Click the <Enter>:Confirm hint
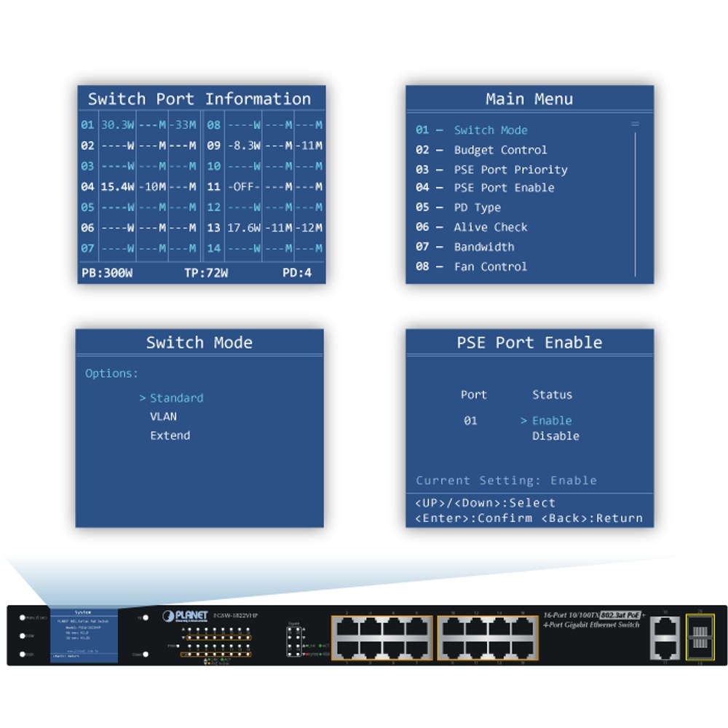 (x=474, y=518)
